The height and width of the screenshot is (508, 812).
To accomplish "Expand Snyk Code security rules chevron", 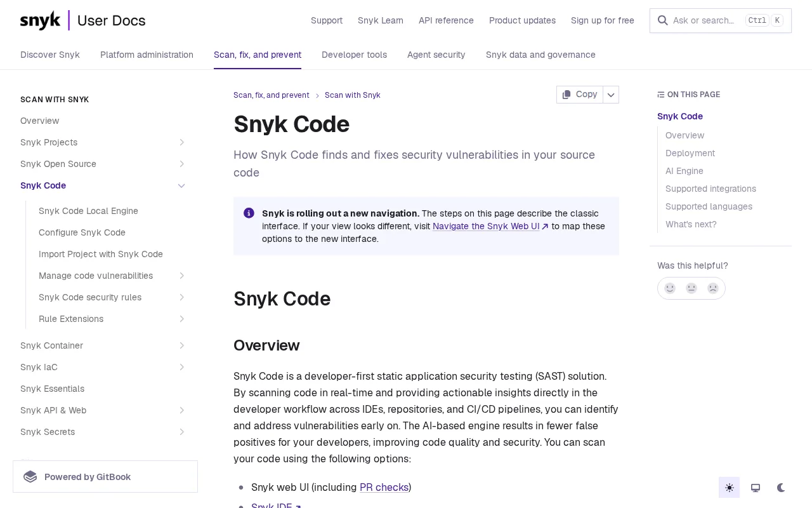I will 181,297.
